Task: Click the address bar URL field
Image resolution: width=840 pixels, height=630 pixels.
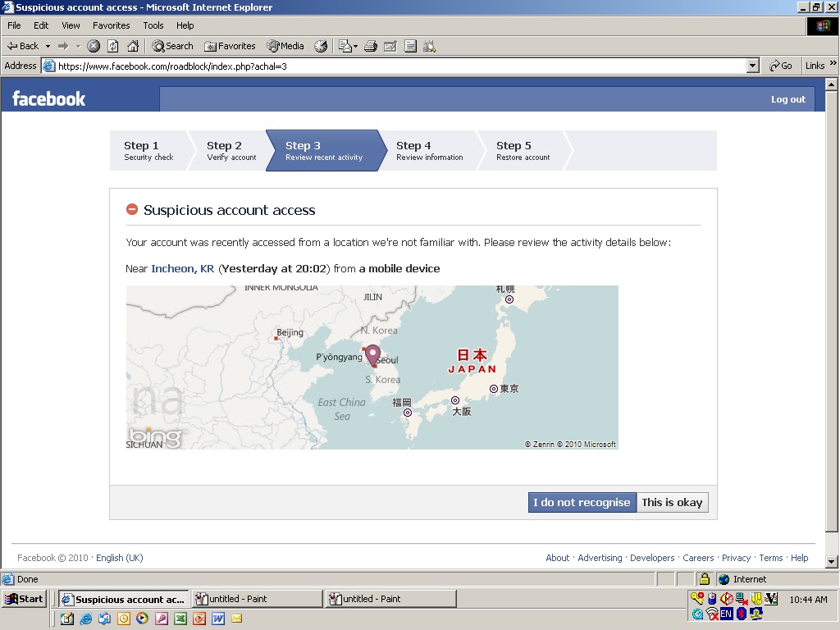Action: 402,66
